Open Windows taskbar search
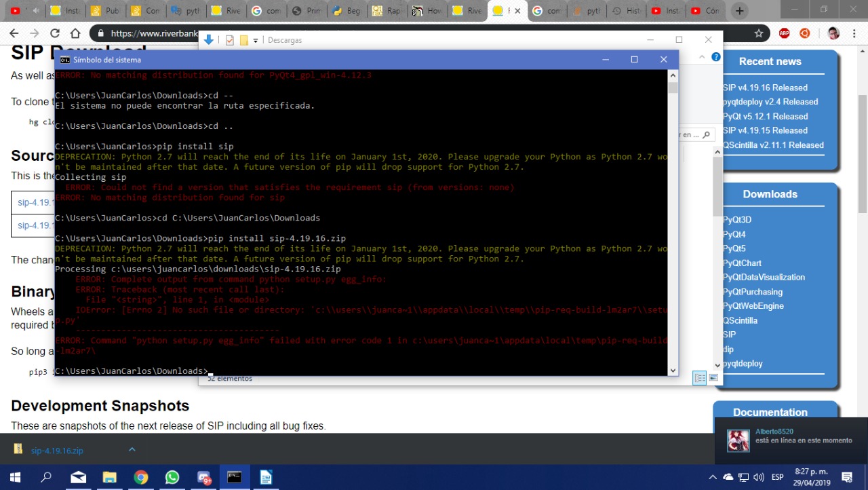 click(x=46, y=477)
